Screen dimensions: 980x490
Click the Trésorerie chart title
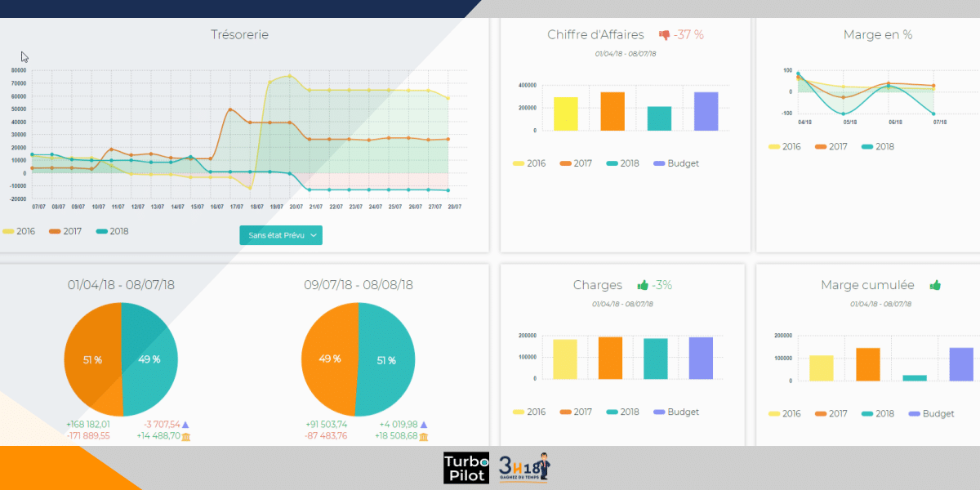point(239,35)
